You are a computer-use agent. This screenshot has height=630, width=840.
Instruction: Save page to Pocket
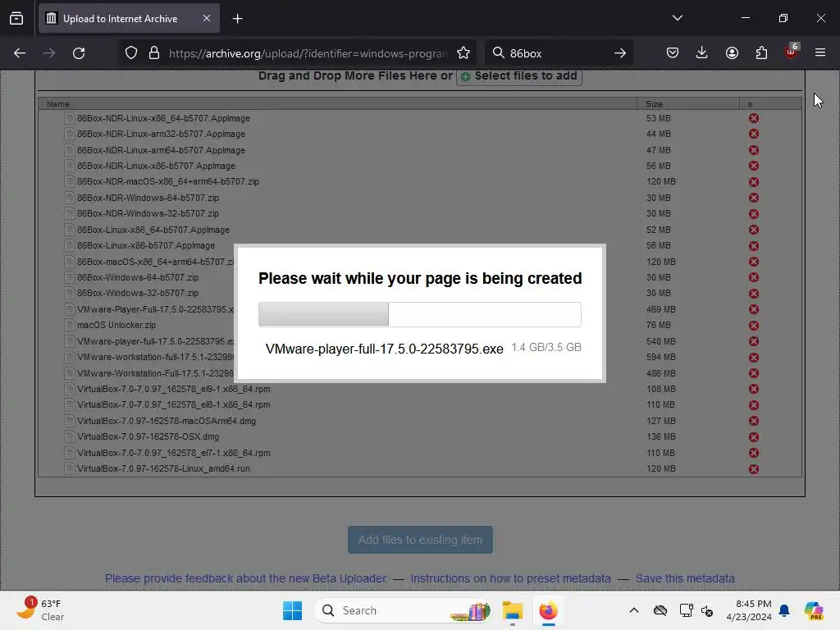pos(673,52)
